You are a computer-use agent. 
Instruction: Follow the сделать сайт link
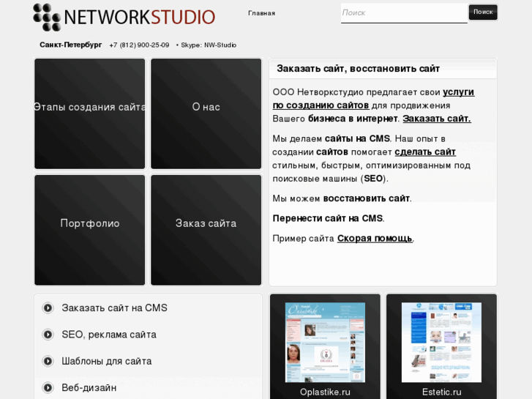point(424,152)
